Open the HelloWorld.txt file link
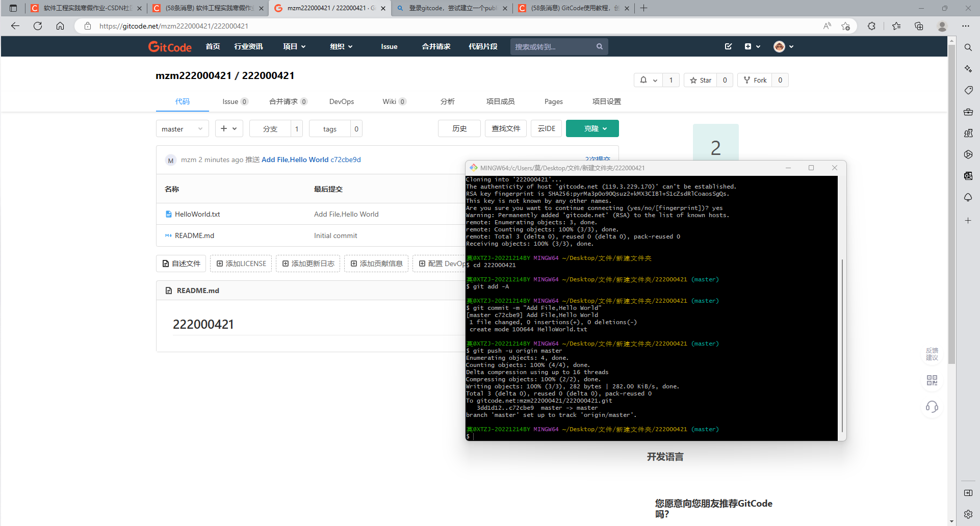 tap(197, 214)
